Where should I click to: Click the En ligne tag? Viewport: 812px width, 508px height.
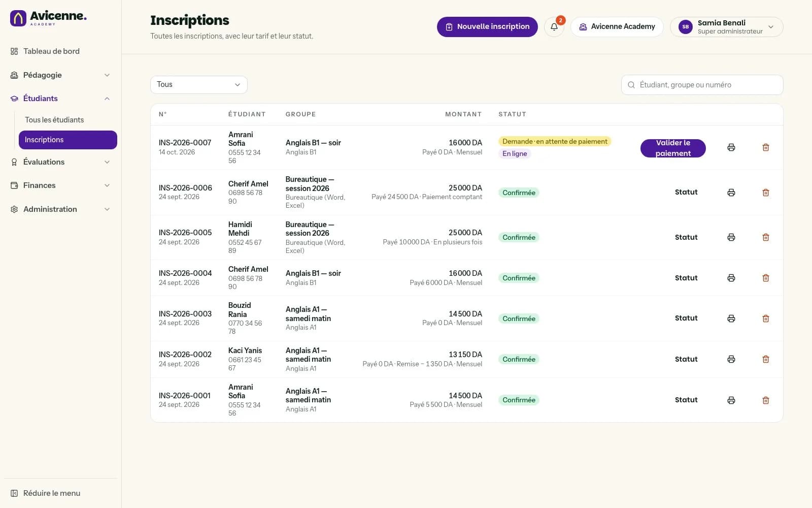[x=515, y=153]
